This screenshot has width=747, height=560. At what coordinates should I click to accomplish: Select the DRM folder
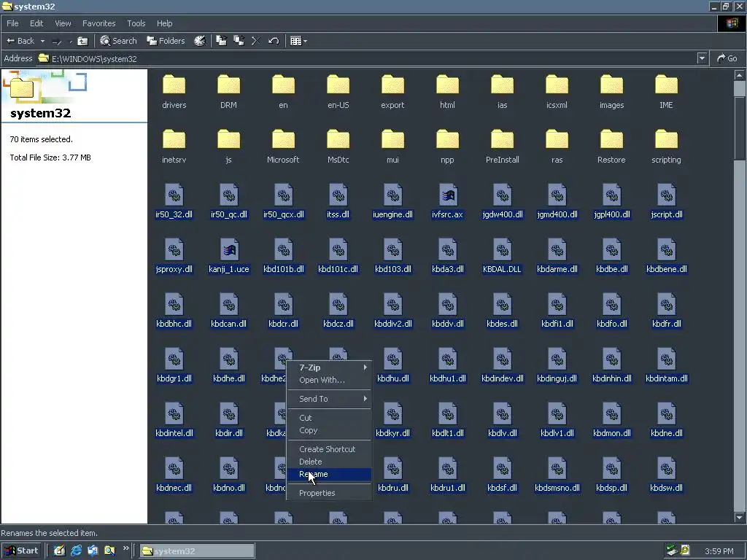(x=228, y=92)
